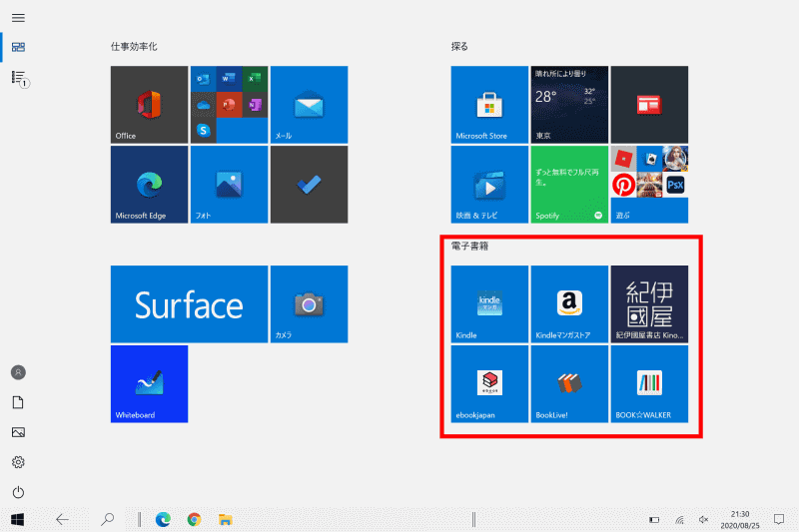Open the red News tile

tap(650, 105)
